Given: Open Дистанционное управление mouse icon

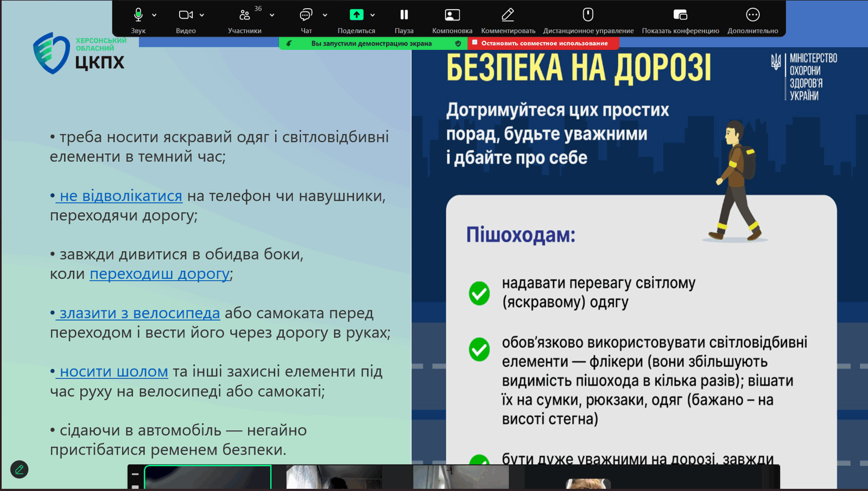Looking at the screenshot, I should click(588, 15).
